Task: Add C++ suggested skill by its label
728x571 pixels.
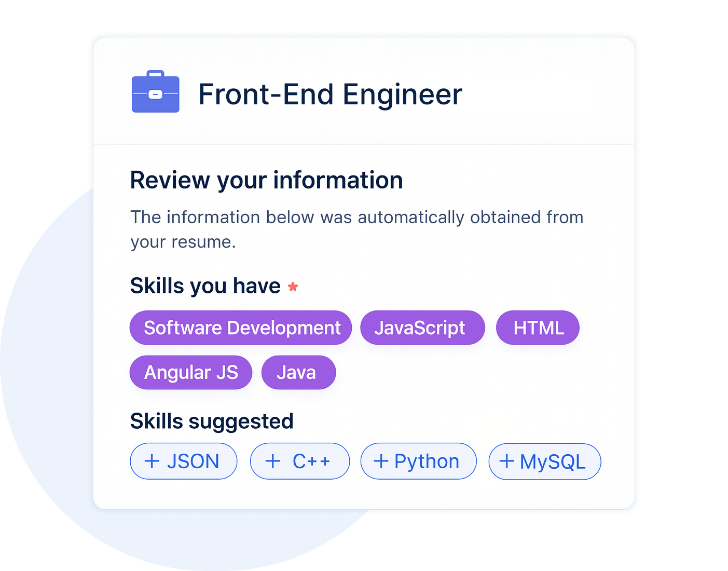Action: (311, 461)
